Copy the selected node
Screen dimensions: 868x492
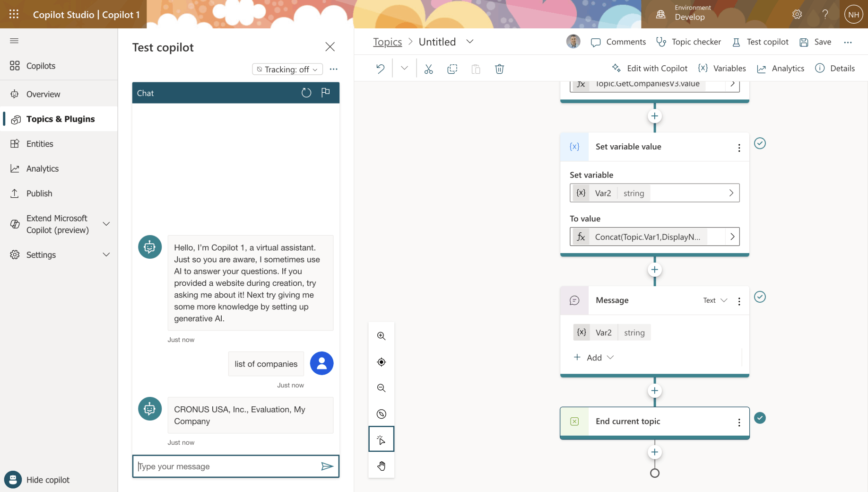pyautogui.click(x=452, y=69)
